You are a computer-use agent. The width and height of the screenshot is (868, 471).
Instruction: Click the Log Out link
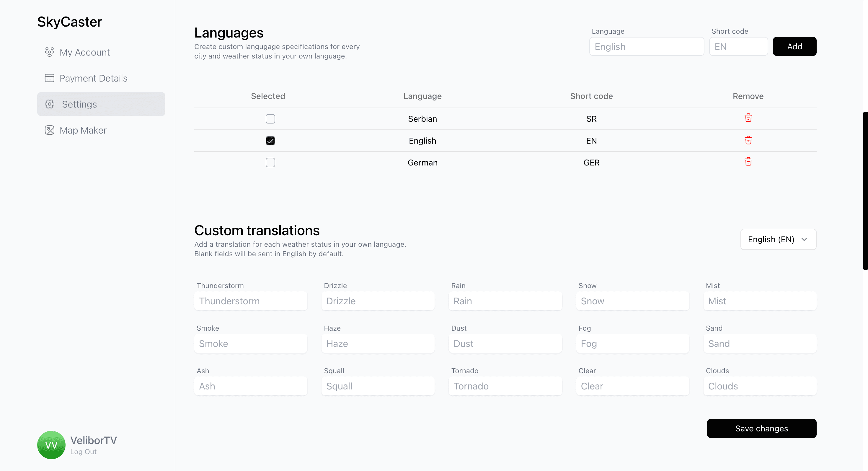[83, 452]
